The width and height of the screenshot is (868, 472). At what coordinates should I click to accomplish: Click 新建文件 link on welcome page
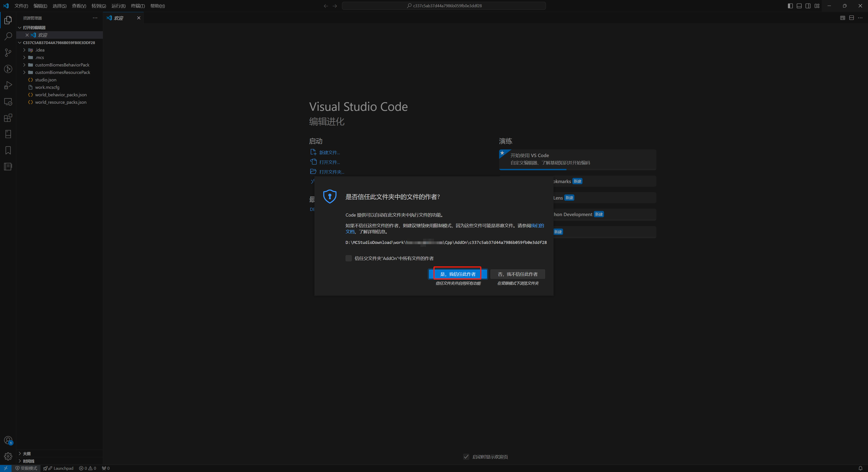coord(329,153)
